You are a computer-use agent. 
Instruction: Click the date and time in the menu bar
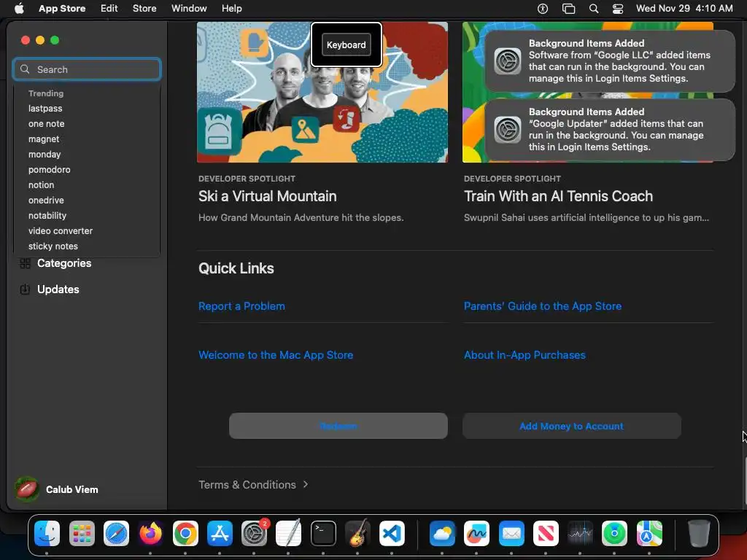[684, 8]
